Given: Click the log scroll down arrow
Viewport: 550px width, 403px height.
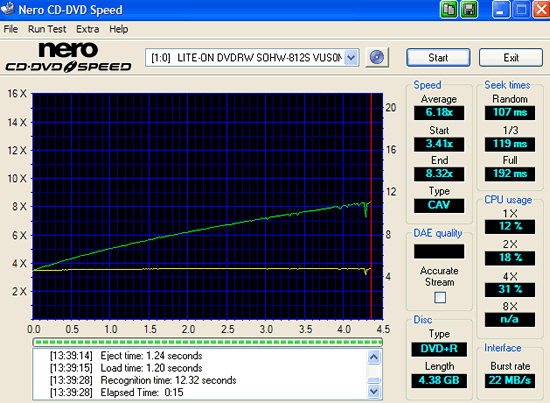Looking at the screenshot, I should (x=374, y=391).
